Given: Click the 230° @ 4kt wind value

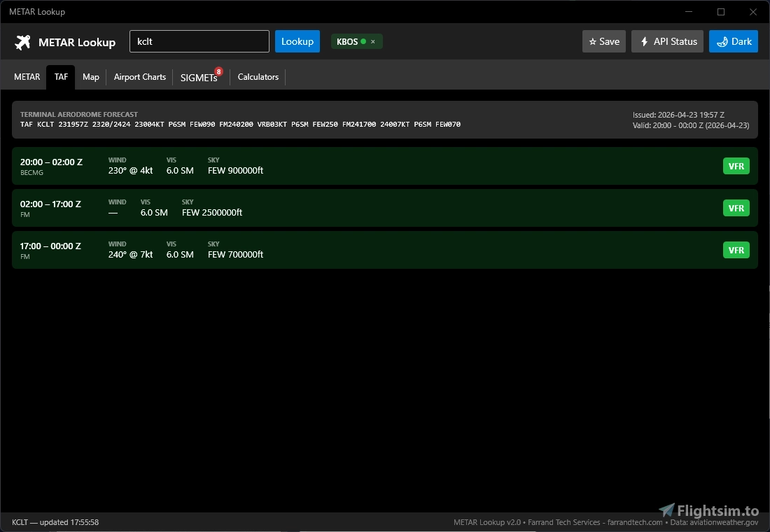Looking at the screenshot, I should (131, 171).
